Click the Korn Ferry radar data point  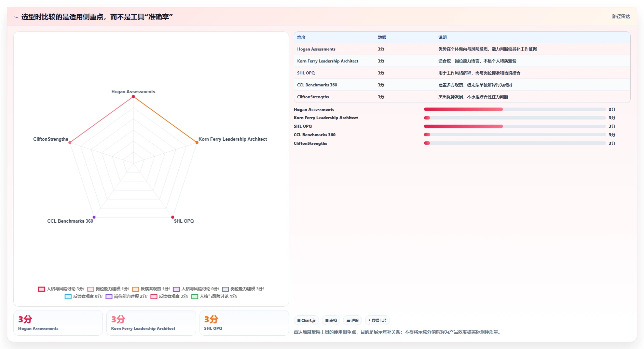tap(197, 142)
